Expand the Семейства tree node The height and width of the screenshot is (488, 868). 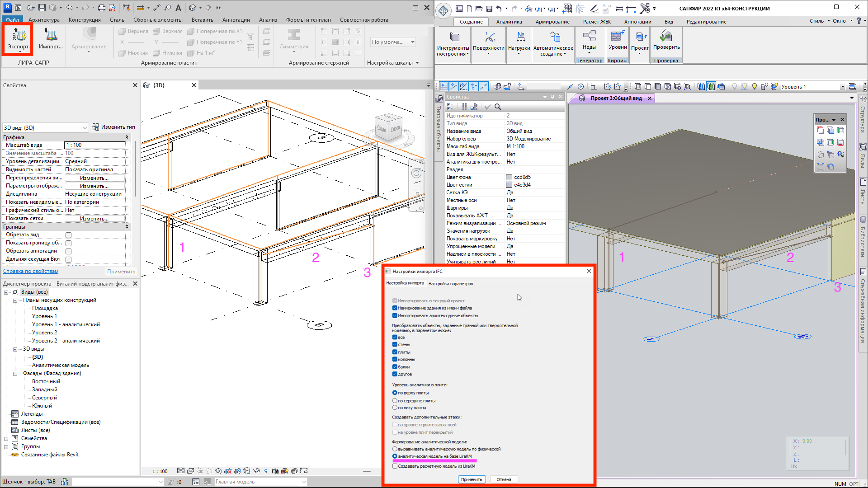coord(6,439)
